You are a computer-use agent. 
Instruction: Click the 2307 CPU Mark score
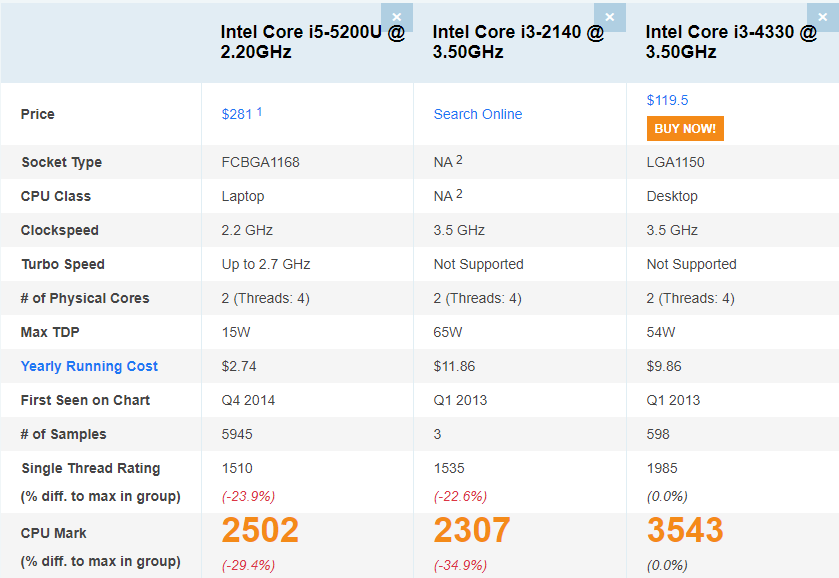point(472,530)
